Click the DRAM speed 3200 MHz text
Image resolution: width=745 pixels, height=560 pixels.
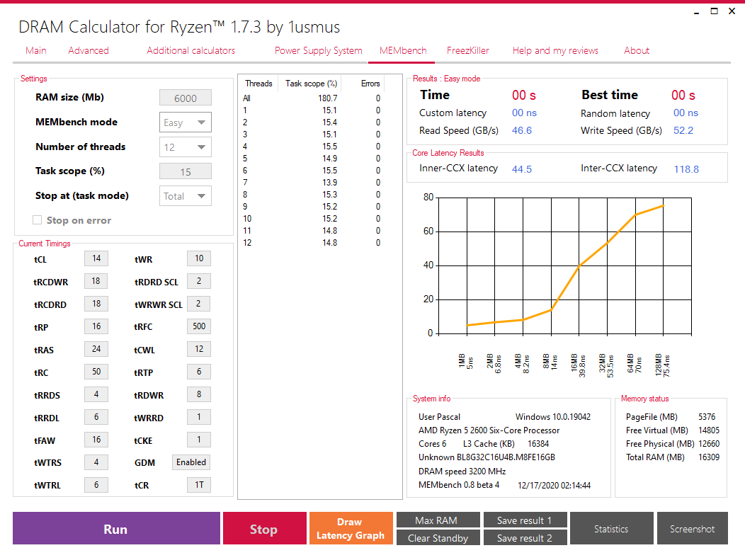click(x=462, y=472)
